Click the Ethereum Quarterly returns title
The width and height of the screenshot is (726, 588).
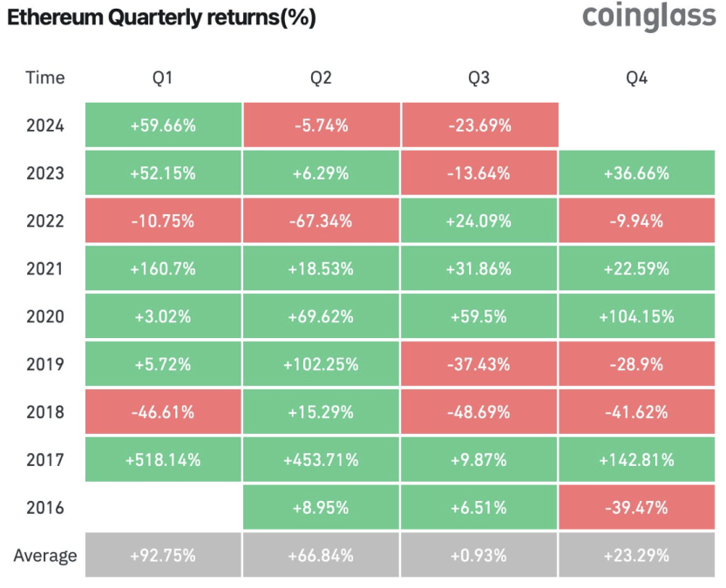pyautogui.click(x=161, y=17)
